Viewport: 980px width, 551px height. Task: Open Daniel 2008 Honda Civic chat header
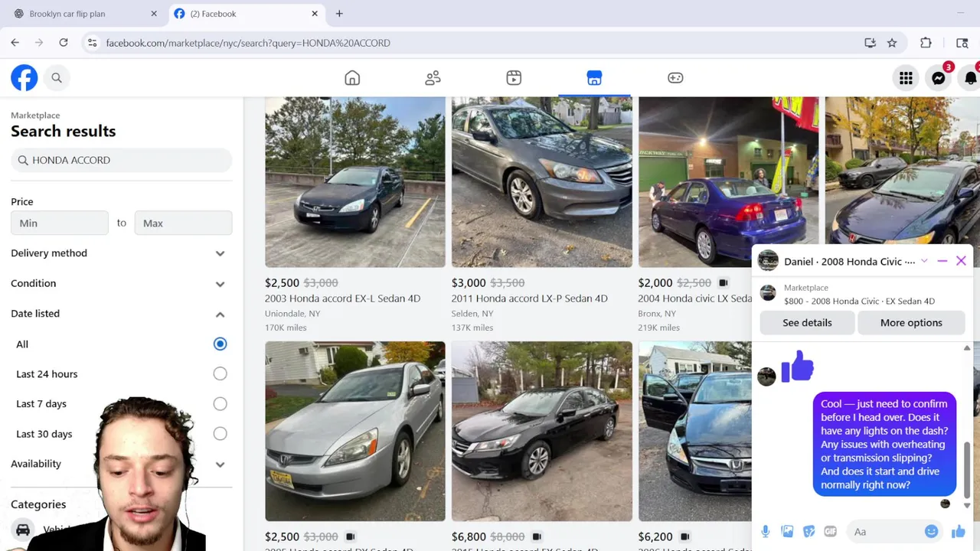tap(849, 261)
